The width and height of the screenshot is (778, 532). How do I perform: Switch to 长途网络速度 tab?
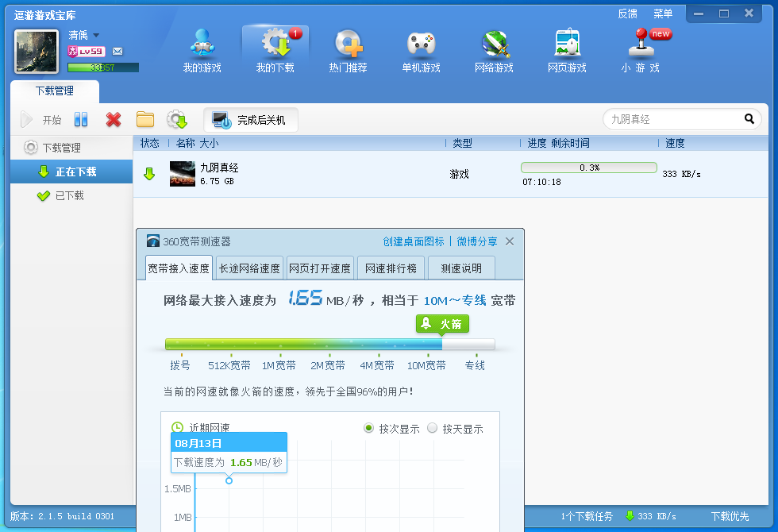pyautogui.click(x=249, y=268)
